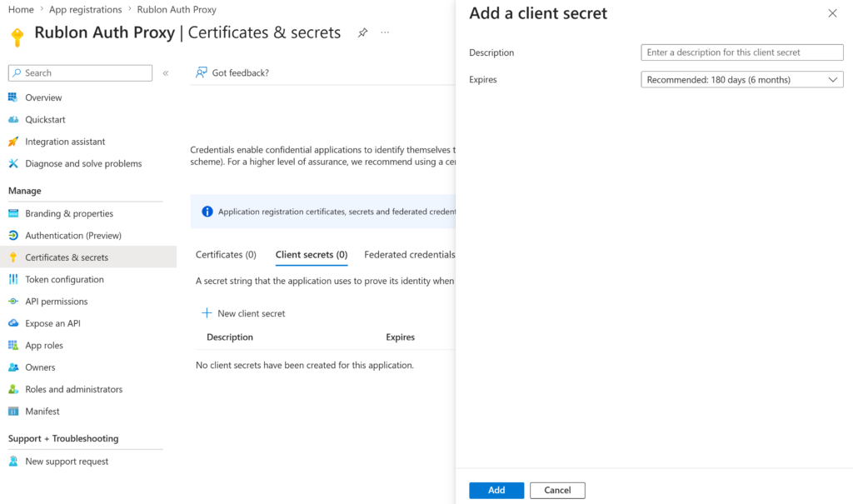Click the Manifest icon
This screenshot has width=853, height=504.
click(x=13, y=411)
